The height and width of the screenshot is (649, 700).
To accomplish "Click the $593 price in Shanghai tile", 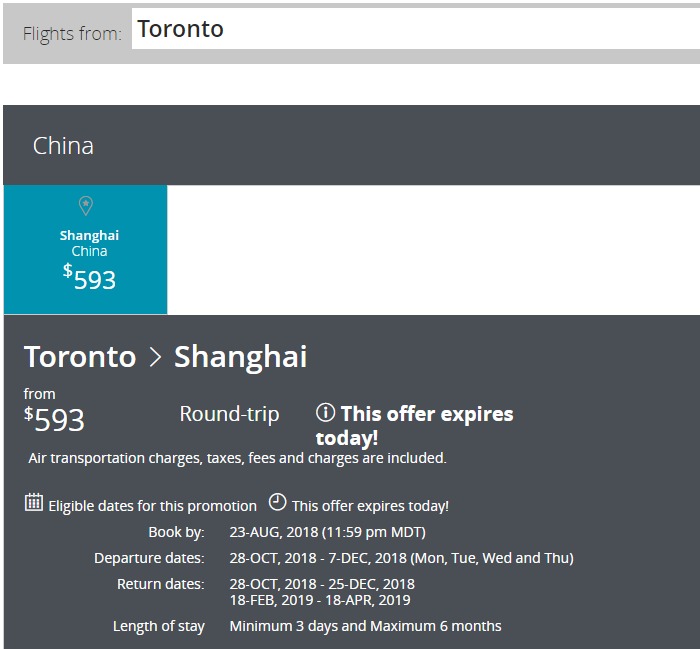I will point(89,279).
